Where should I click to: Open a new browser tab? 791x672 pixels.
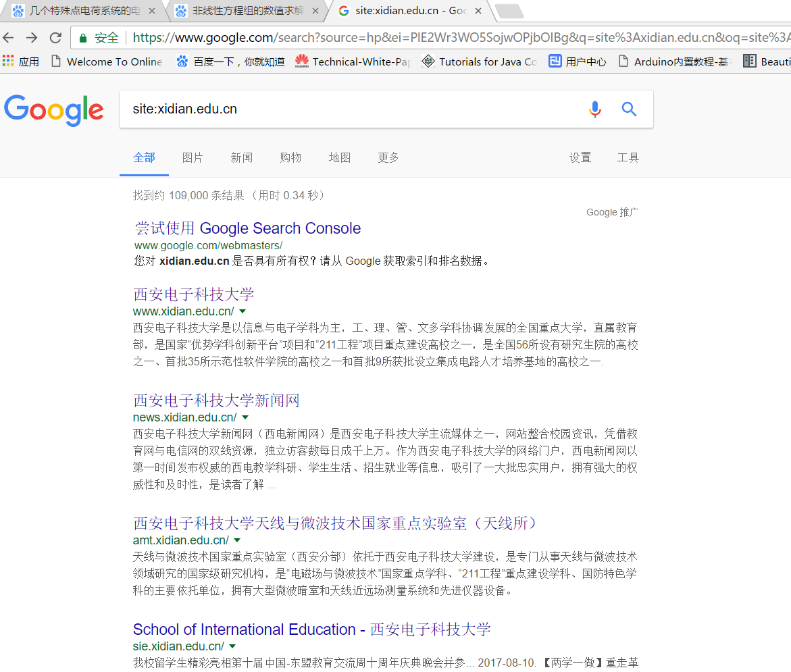point(509,11)
